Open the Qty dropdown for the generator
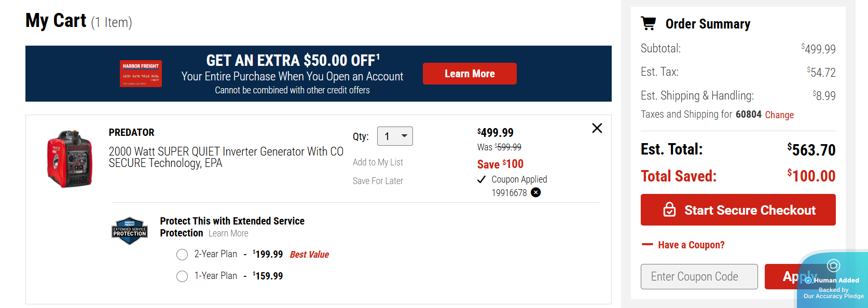This screenshot has height=308, width=868. (x=395, y=136)
